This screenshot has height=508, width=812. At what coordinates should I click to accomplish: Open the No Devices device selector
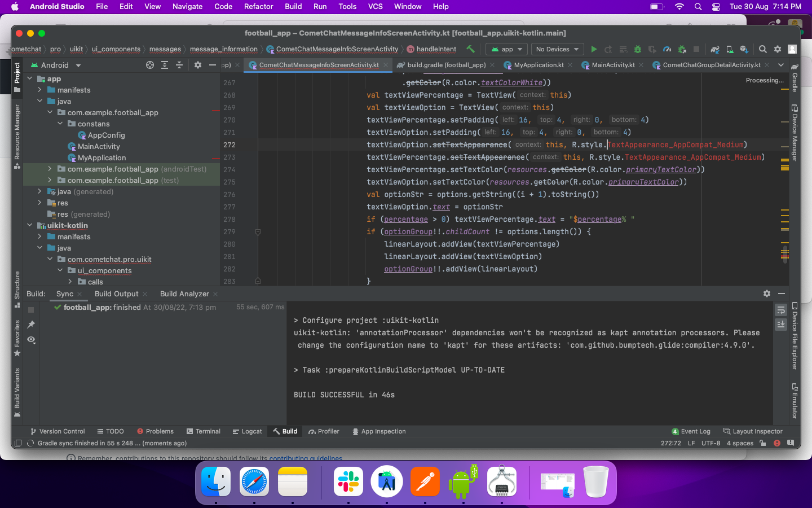(x=557, y=49)
